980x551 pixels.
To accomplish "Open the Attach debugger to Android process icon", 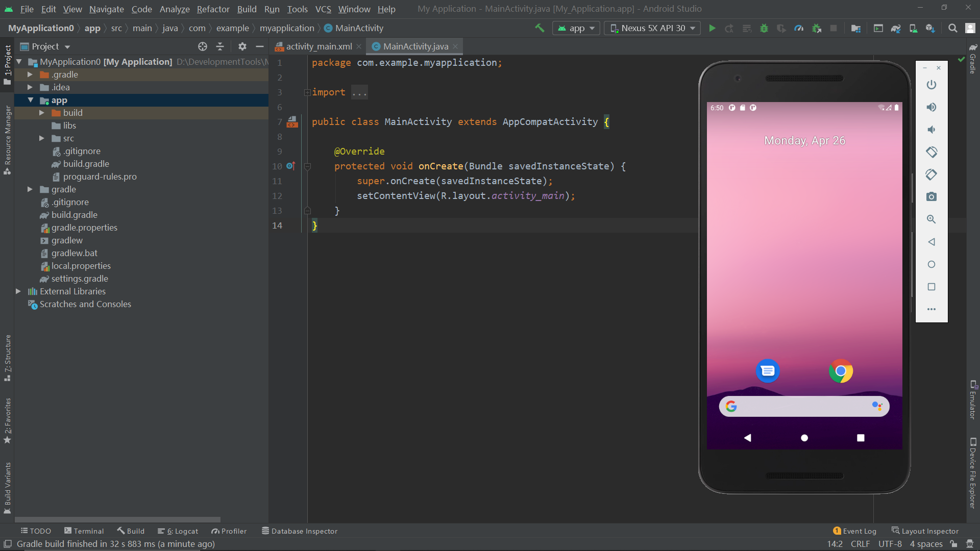I will (x=817, y=28).
